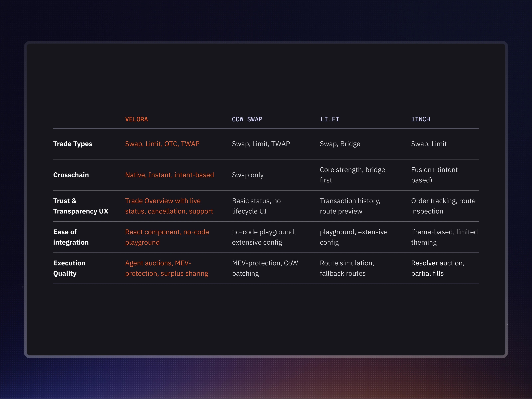Click 'Resolver auction, partial fills' cell
The image size is (532, 399).
pyautogui.click(x=438, y=268)
